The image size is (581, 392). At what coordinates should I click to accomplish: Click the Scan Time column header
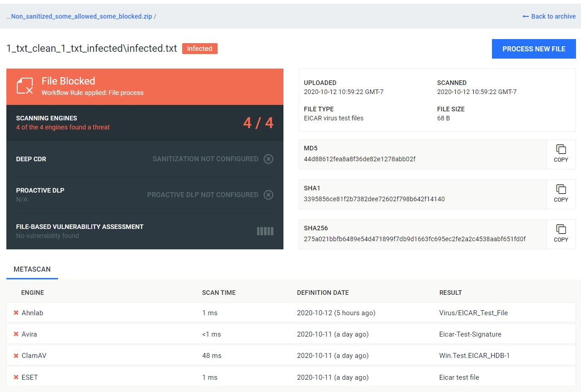[x=219, y=293]
